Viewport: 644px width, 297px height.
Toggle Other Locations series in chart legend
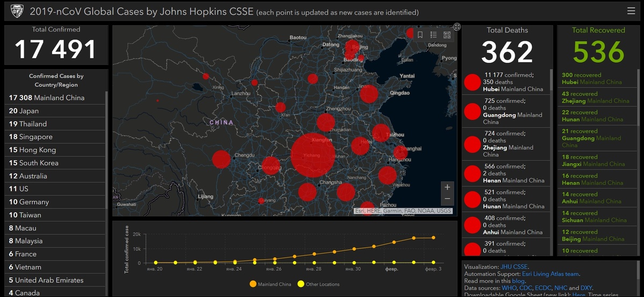pyautogui.click(x=319, y=284)
